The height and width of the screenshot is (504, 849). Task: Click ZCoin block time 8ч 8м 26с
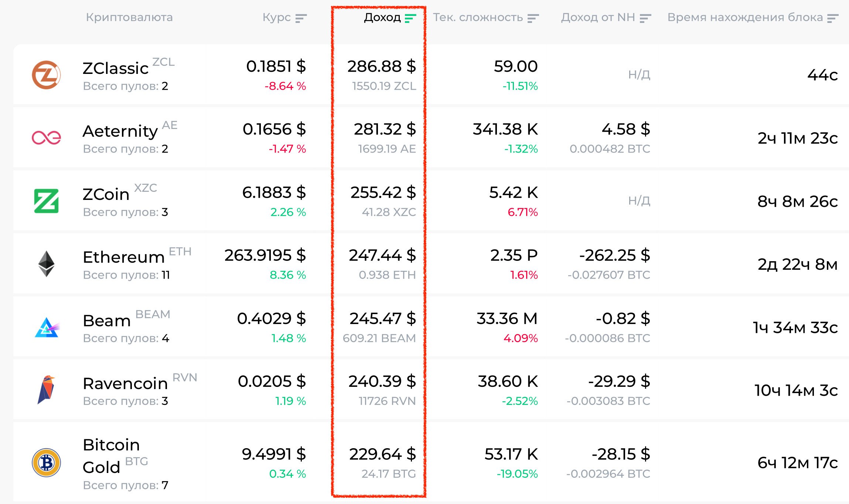click(798, 201)
